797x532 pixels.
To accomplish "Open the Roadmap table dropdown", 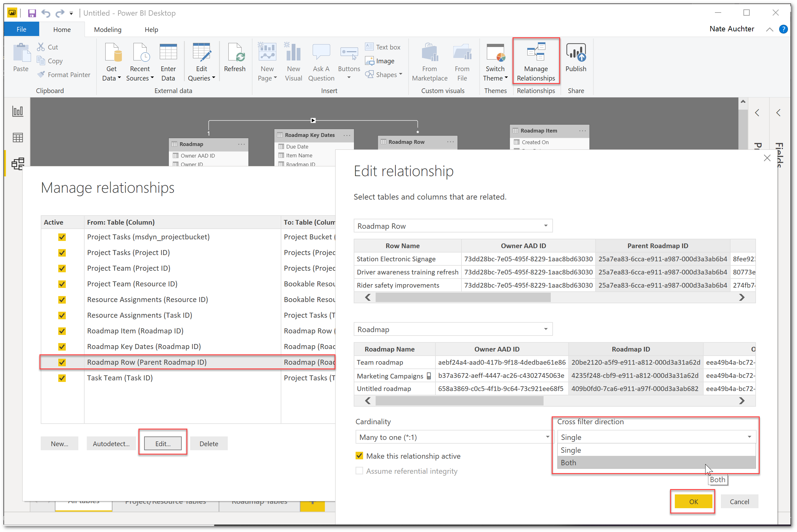I will click(453, 330).
